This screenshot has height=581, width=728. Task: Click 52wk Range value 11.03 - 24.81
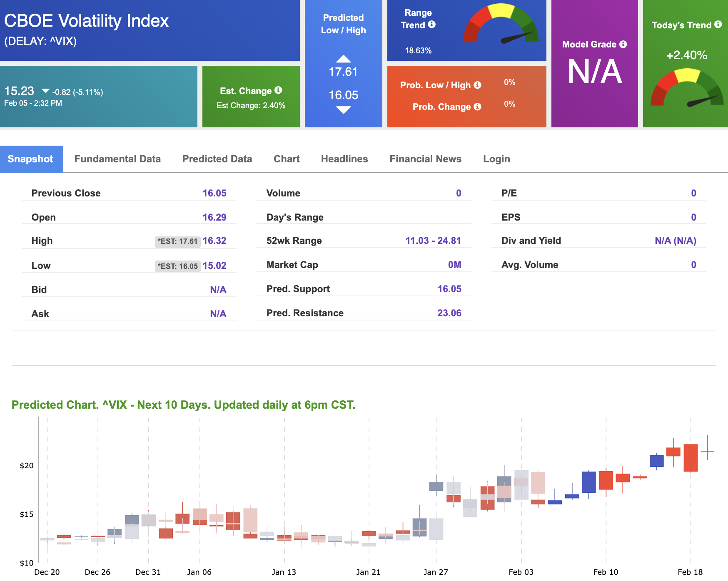(x=433, y=241)
